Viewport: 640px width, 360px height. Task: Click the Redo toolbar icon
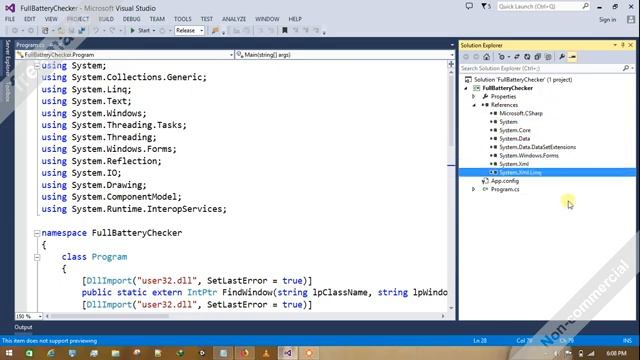pyautogui.click(x=112, y=31)
